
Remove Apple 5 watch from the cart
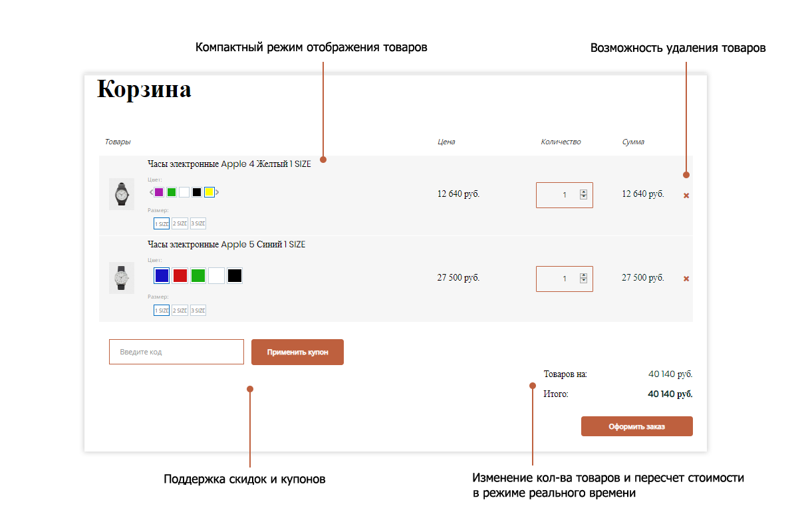click(686, 279)
